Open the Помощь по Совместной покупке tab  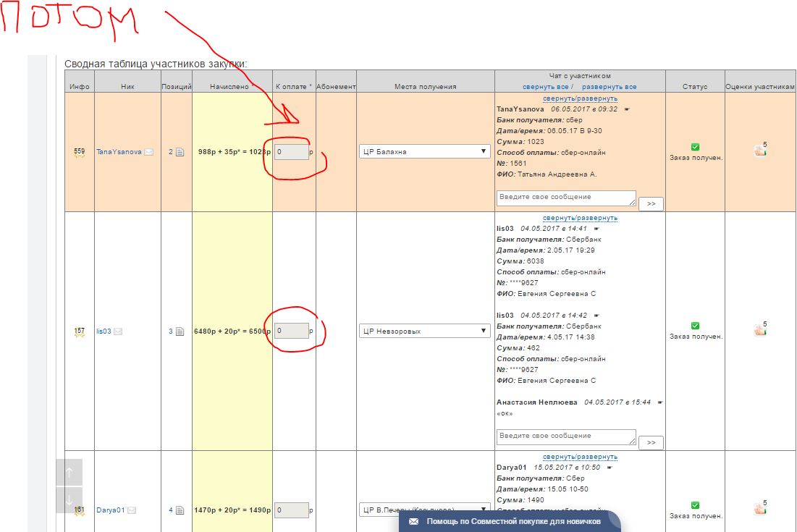tap(510, 521)
